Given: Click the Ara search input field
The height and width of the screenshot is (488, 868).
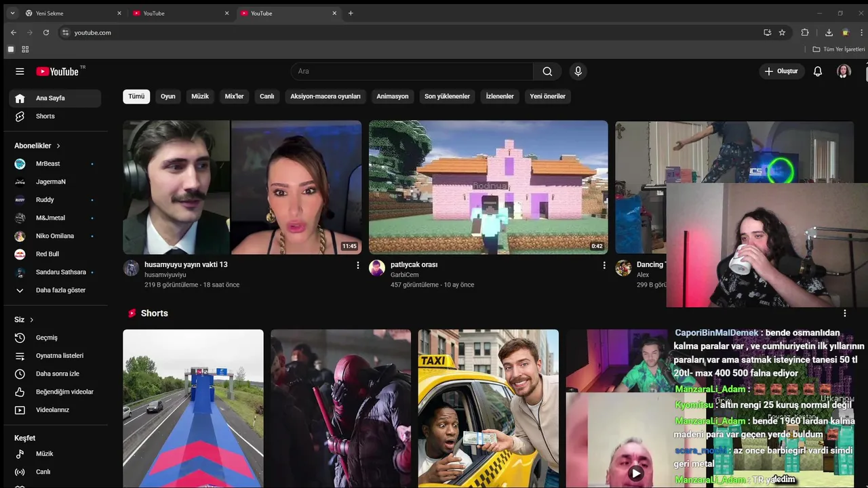Looking at the screenshot, I should tap(412, 71).
